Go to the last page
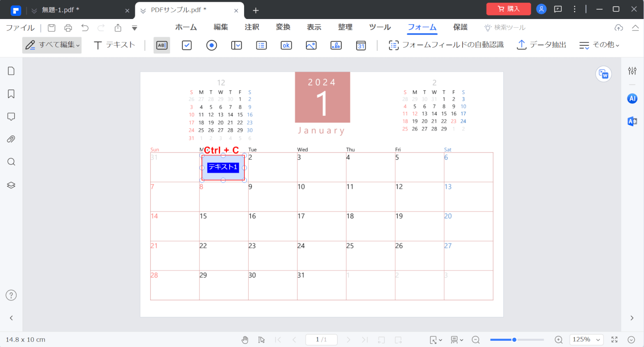The width and height of the screenshot is (644, 347). 364,339
